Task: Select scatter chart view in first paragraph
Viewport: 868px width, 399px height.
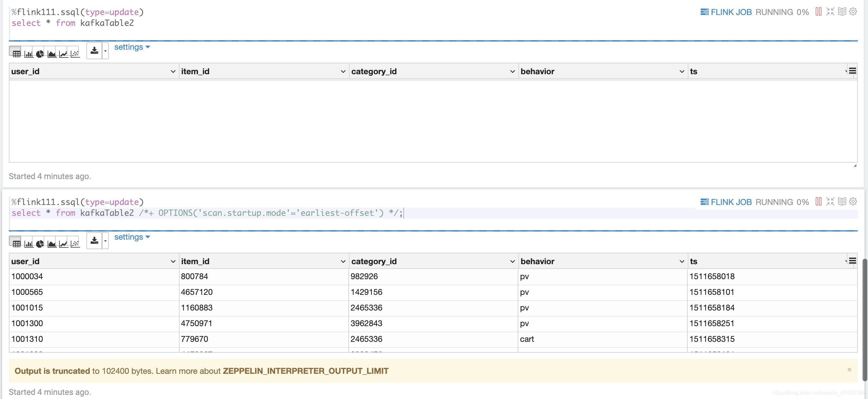Action: 75,53
